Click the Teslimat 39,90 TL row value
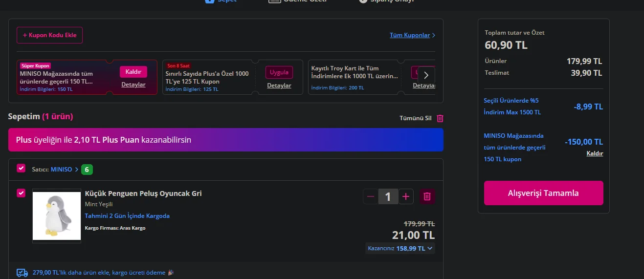644x279 pixels. pyautogui.click(x=586, y=73)
